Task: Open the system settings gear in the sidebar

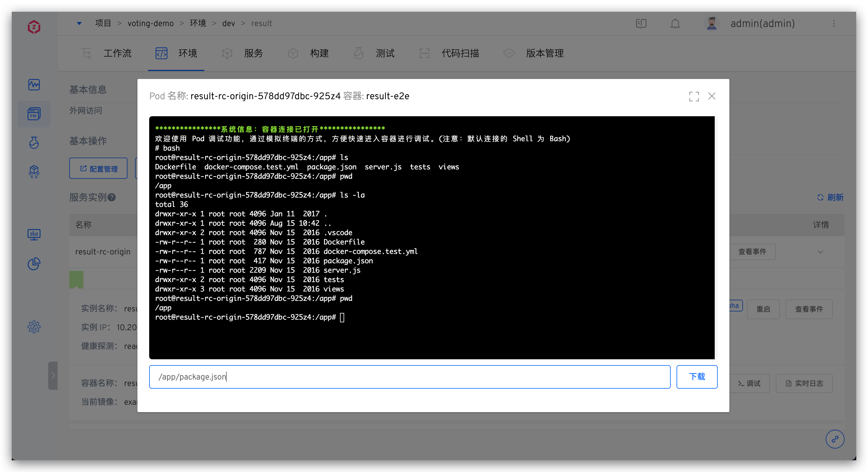Action: point(34,326)
